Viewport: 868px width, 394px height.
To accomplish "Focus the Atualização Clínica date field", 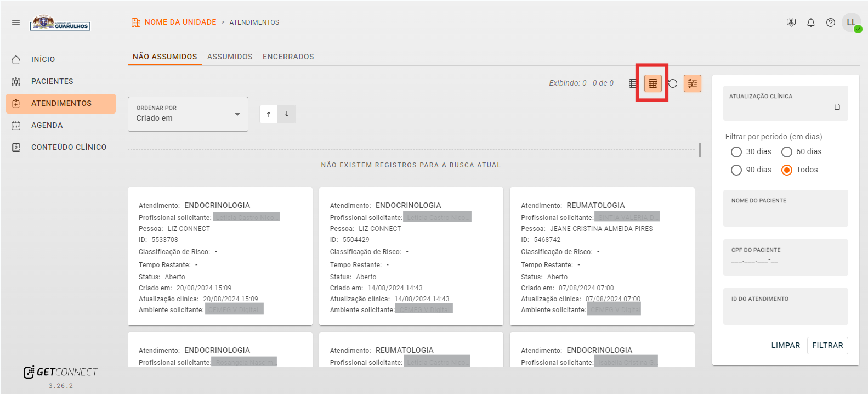I will point(786,103).
